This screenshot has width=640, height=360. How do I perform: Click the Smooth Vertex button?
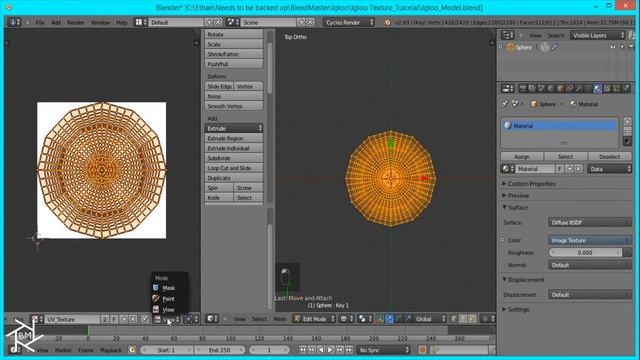(233, 106)
